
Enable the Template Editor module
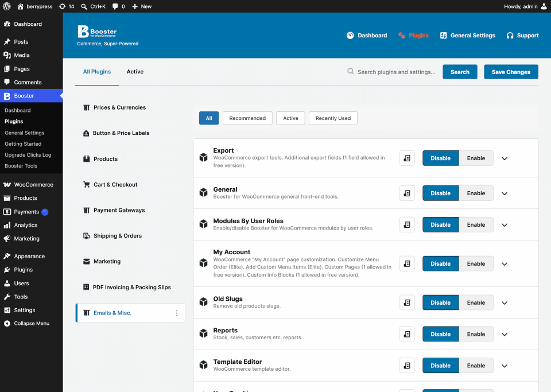[476, 366]
